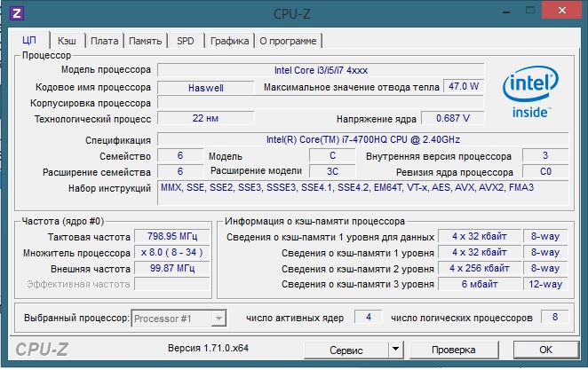Open the Плата tab

105,41
